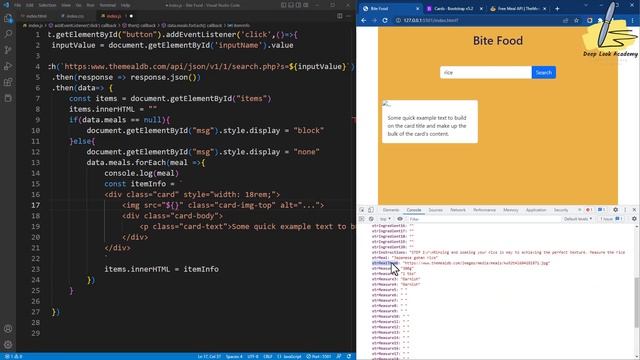Click the DevTools inspect element icon

point(362,210)
